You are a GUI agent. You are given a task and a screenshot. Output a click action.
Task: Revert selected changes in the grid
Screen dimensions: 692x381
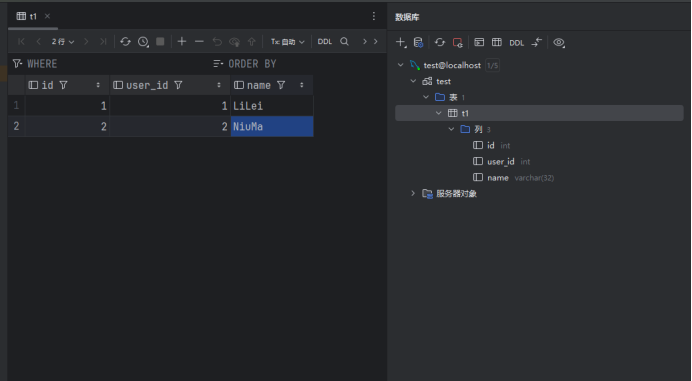pos(217,41)
